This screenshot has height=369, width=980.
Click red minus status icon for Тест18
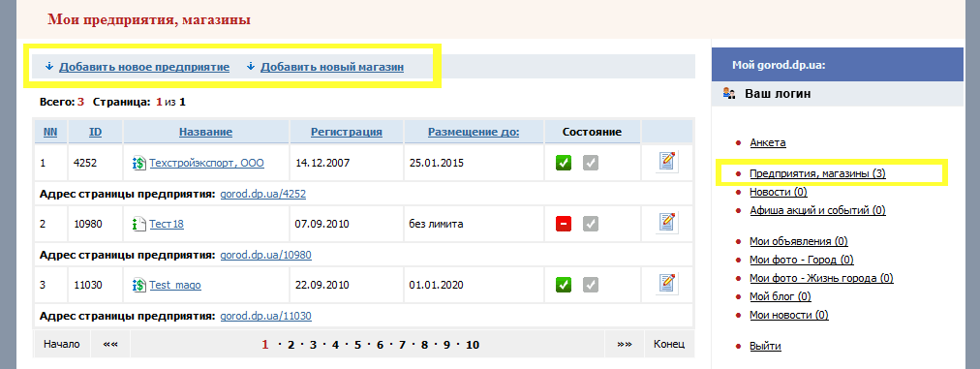(x=564, y=224)
